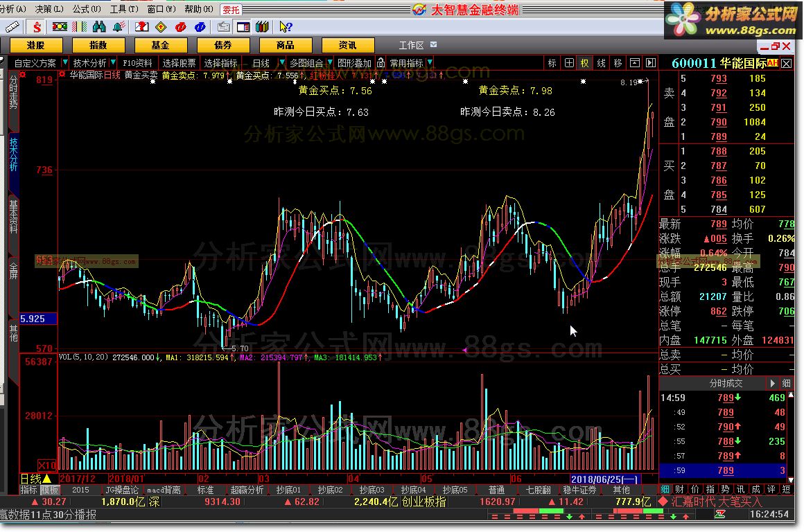The image size is (804, 532).
Task: Open the 日线 period dropdown arrow
Action: coord(281,62)
